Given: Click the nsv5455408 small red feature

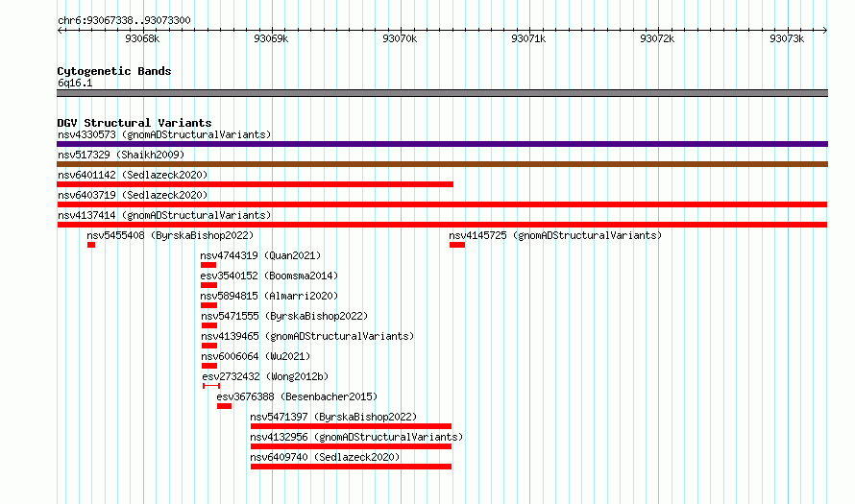Looking at the screenshot, I should pyautogui.click(x=91, y=245).
